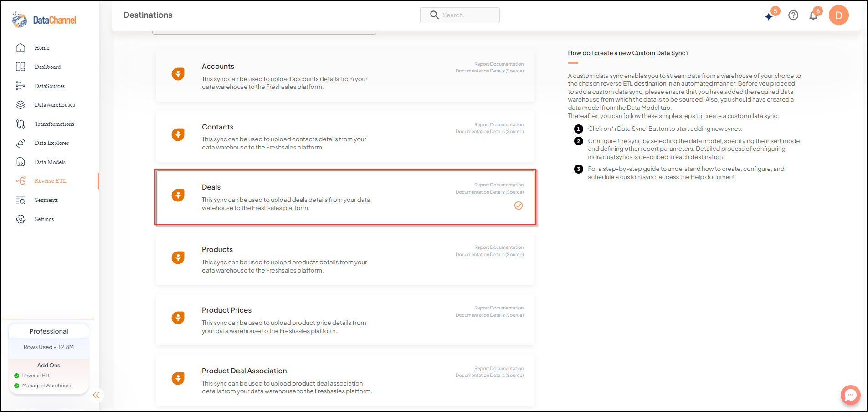Click in the Search field
868x412 pixels.
(460, 15)
